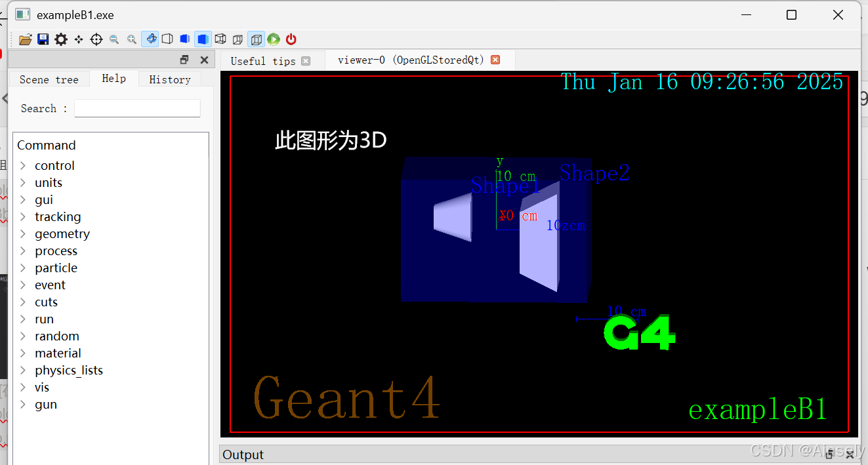Expand the cuts command node
Screen dimensions: 868x465
tap(23, 302)
